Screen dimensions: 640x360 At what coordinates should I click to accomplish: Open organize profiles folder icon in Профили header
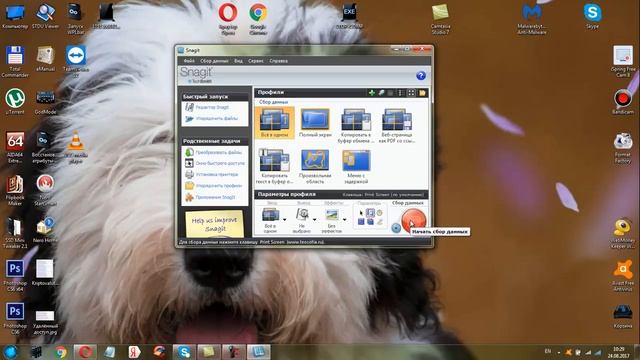pos(422,93)
